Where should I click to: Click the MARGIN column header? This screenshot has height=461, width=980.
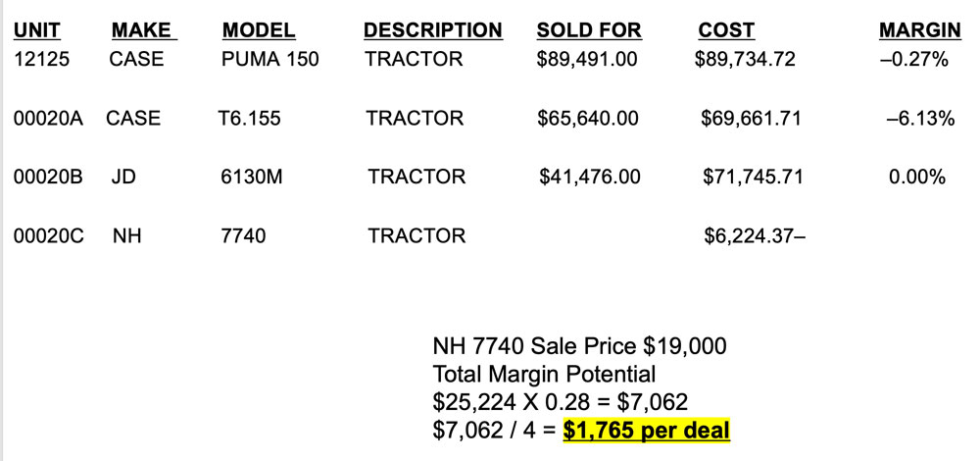pyautogui.click(x=919, y=30)
